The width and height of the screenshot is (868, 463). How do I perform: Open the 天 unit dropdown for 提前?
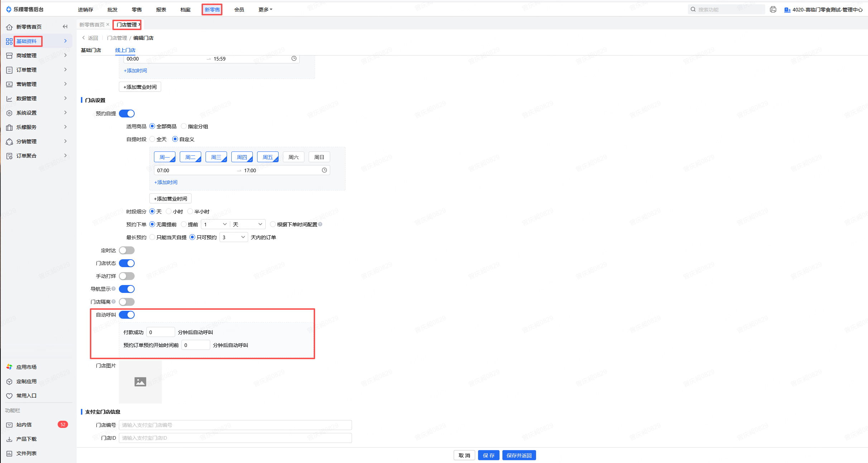tap(248, 225)
